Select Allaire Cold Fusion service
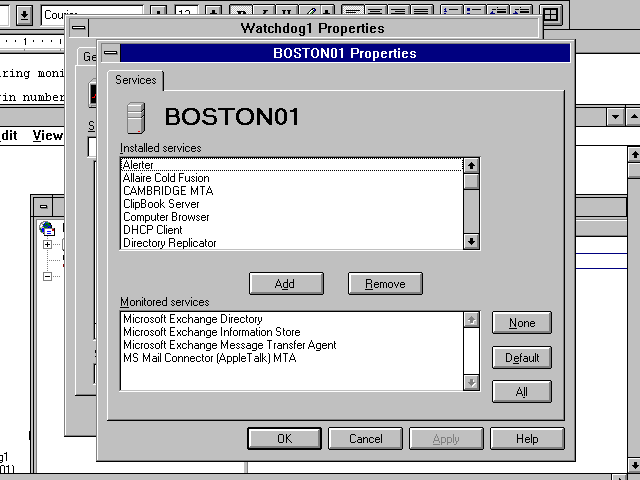640x480 pixels. [292, 178]
